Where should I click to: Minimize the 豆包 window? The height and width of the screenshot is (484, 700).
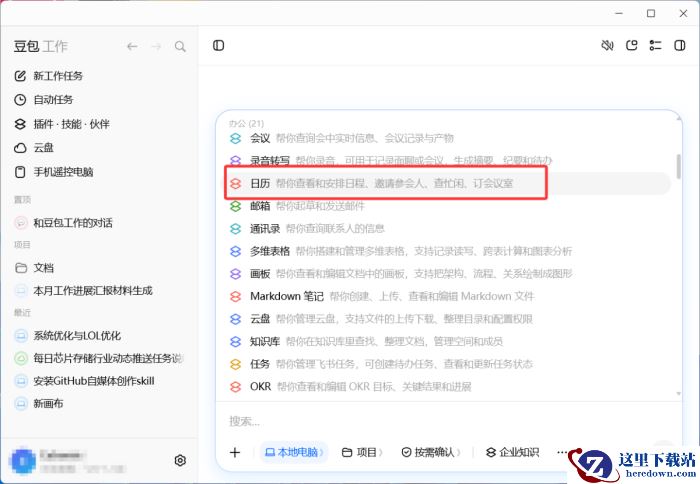[619, 13]
